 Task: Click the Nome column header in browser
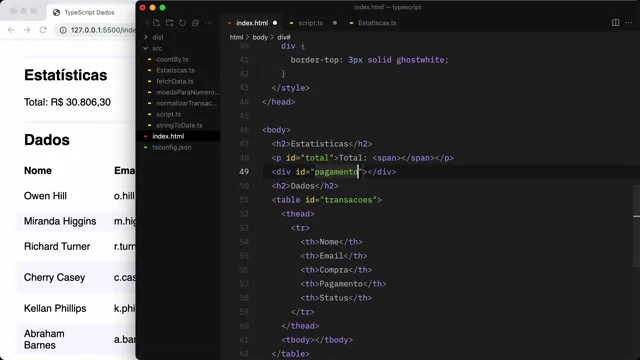point(38,171)
